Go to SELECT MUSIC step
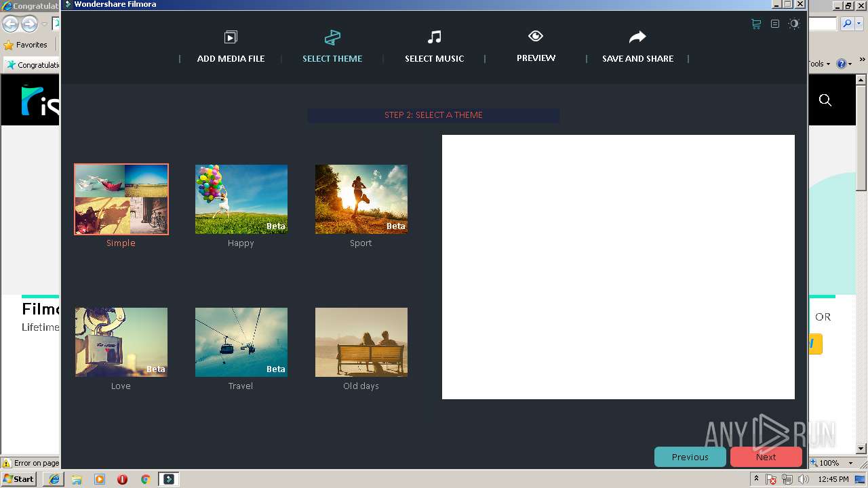The width and height of the screenshot is (868, 488). pyautogui.click(x=434, y=59)
